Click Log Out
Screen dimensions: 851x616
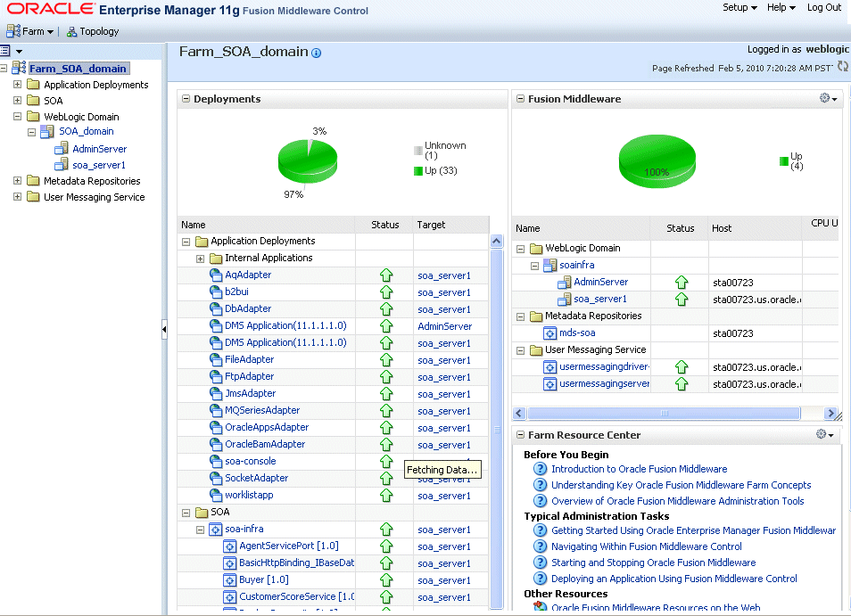824,8
